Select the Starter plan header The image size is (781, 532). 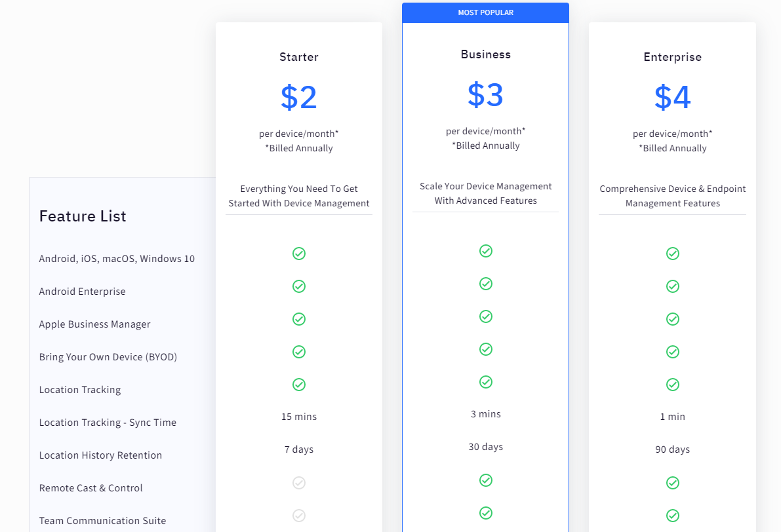click(299, 57)
